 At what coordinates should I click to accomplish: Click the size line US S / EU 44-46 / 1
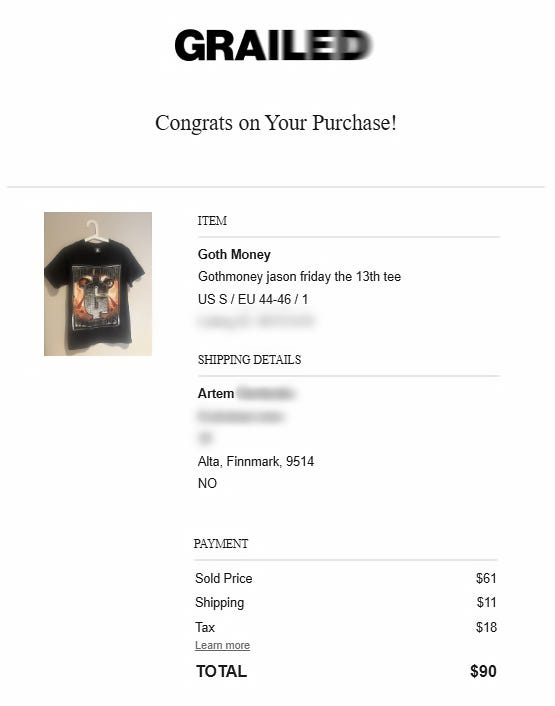(253, 299)
